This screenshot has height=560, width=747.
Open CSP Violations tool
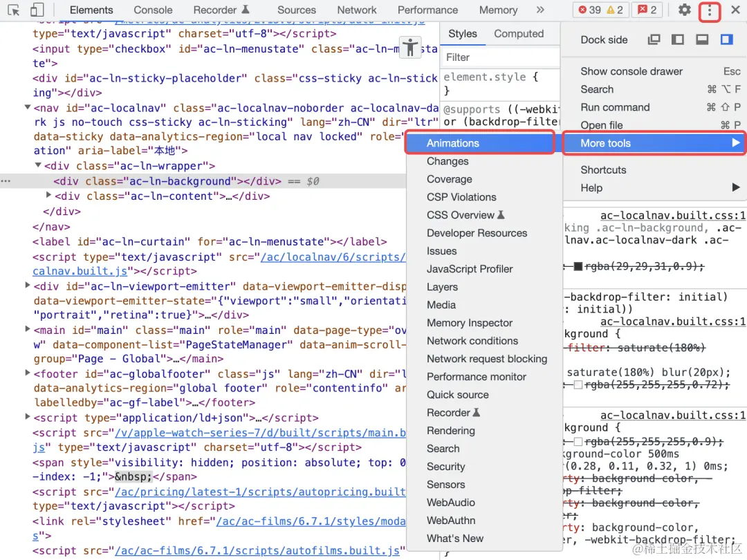pyautogui.click(x=484, y=197)
